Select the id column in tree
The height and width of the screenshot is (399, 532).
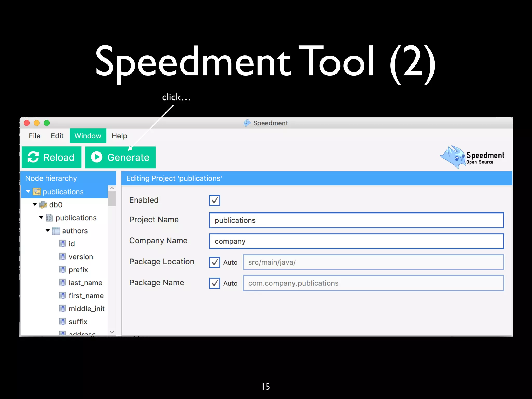[72, 244]
